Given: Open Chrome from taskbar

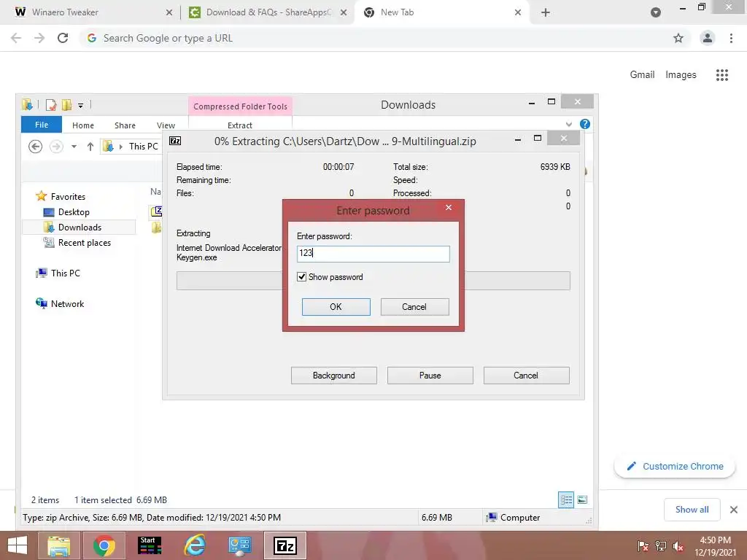Looking at the screenshot, I should [104, 545].
